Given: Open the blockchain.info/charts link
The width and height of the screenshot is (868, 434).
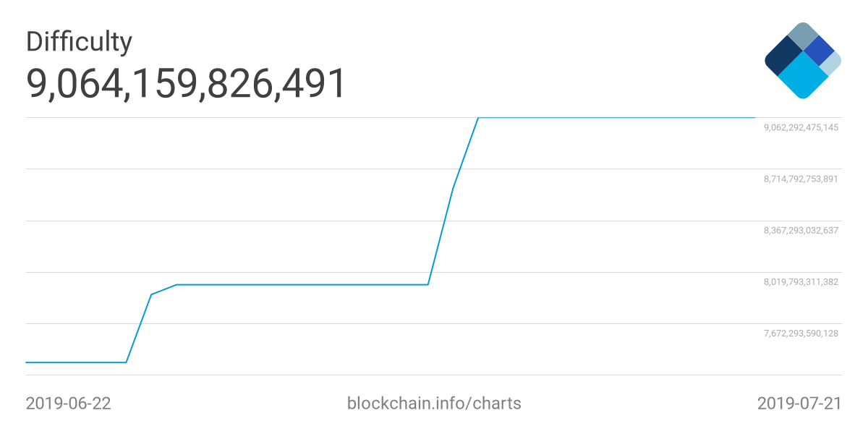Looking at the screenshot, I should [434, 403].
